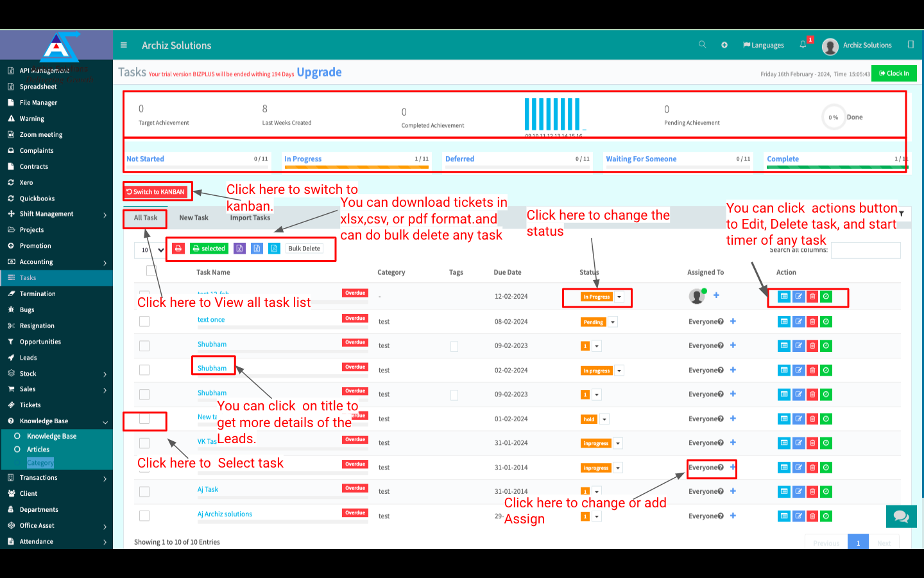Click the hamburger menu icon beside Archiz Solutions
Viewport: 924px width, 578px height.
click(124, 45)
